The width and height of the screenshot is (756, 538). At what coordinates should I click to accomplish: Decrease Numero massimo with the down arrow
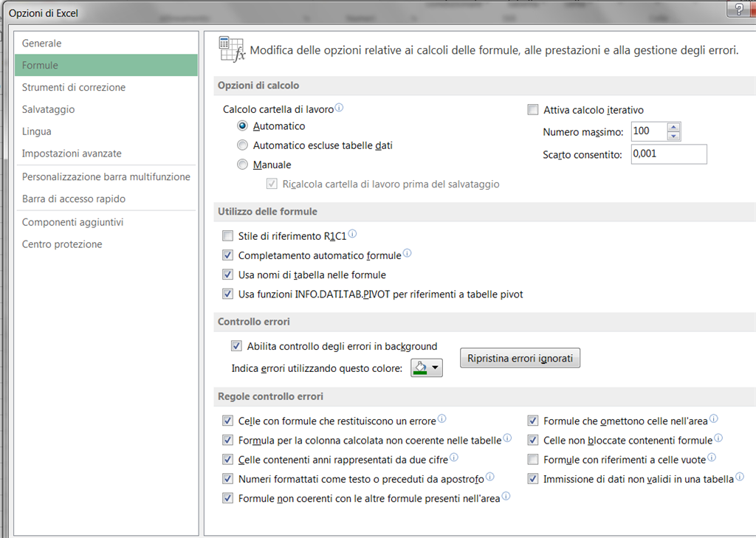pos(674,136)
